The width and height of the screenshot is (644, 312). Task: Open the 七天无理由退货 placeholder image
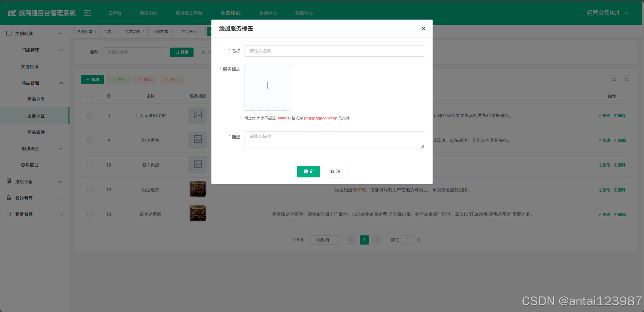(x=198, y=115)
